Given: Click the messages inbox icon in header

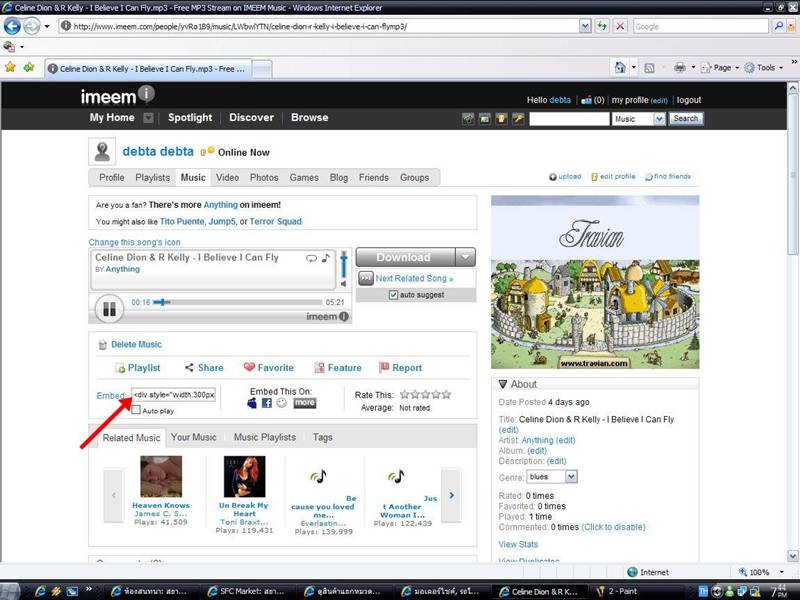Looking at the screenshot, I should 587,100.
